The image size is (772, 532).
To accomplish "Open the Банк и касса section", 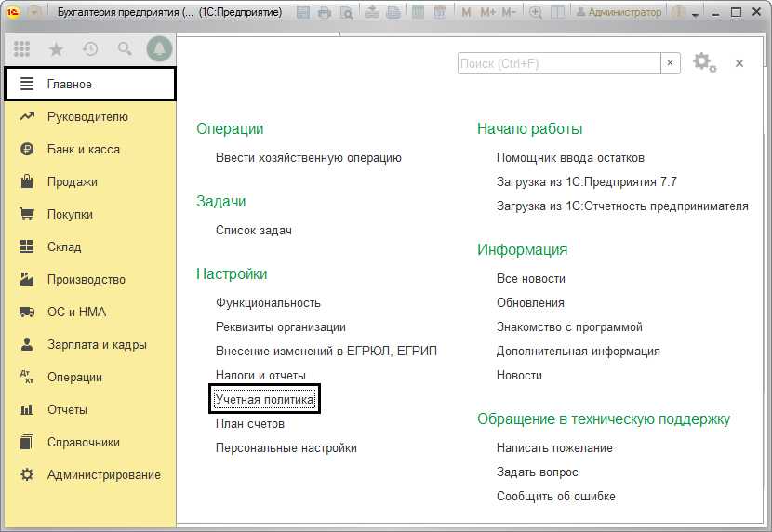I will (x=83, y=150).
